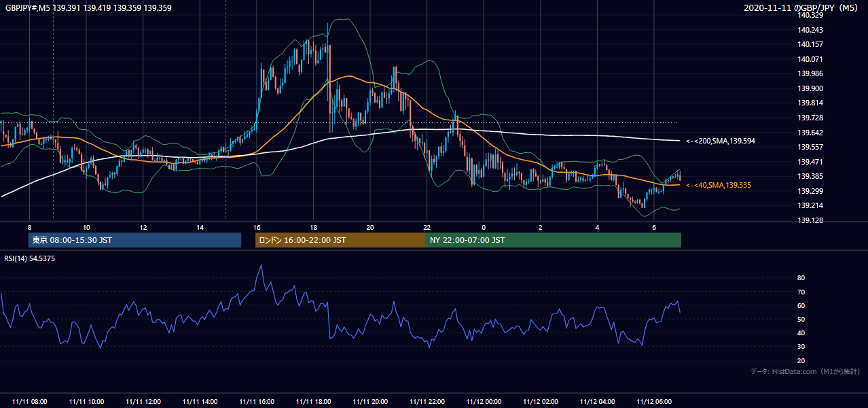Click the 11/12 00:00 time label
The image size is (868, 408).
click(x=484, y=402)
